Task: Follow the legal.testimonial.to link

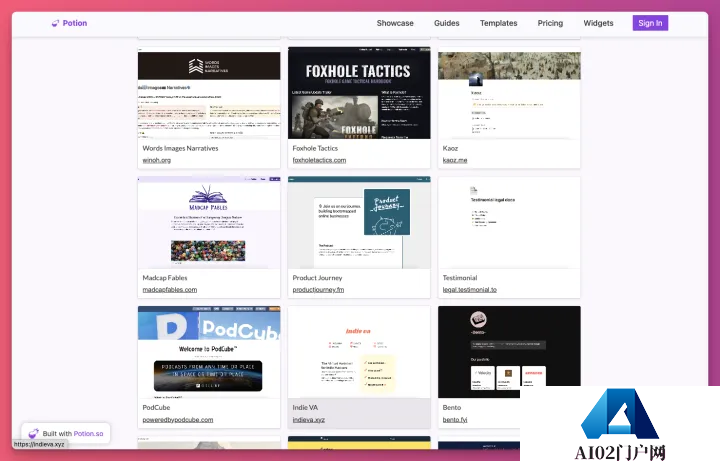Action: pyautogui.click(x=469, y=290)
